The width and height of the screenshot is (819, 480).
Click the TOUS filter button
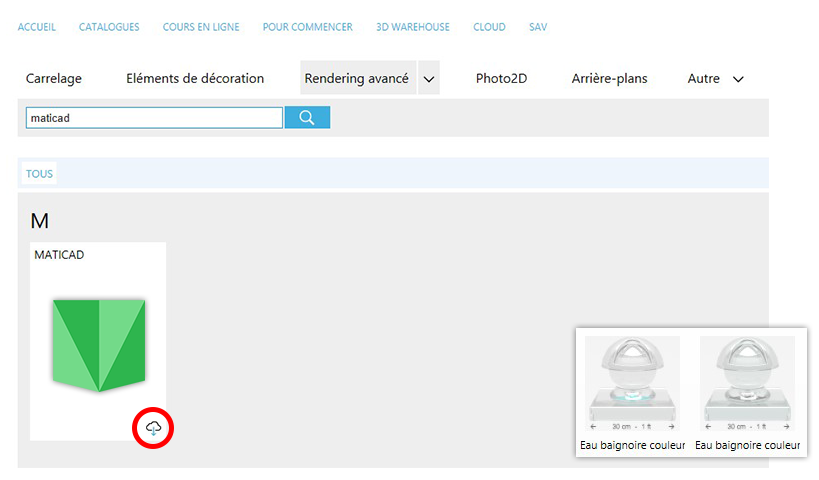point(39,173)
